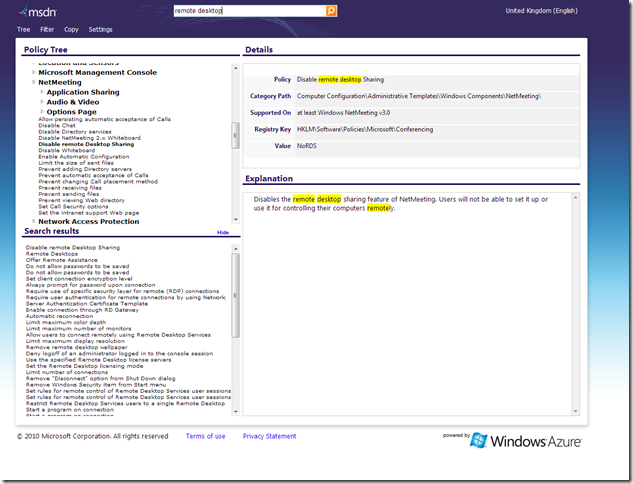Image resolution: width=633 pixels, height=484 pixels.
Task: Open Server Authentication Certificate Template result
Action: pyautogui.click(x=87, y=304)
